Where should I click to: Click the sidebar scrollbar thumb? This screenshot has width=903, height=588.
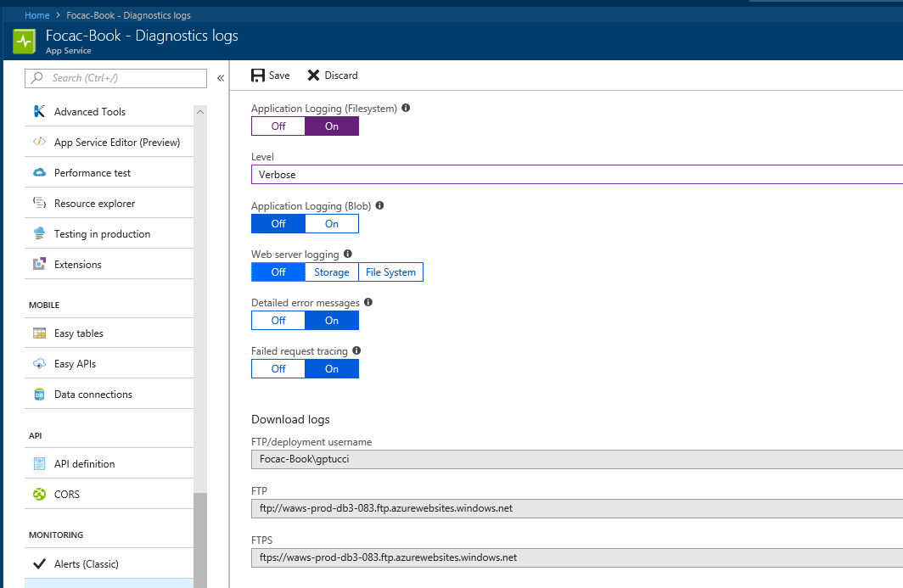coord(199,540)
